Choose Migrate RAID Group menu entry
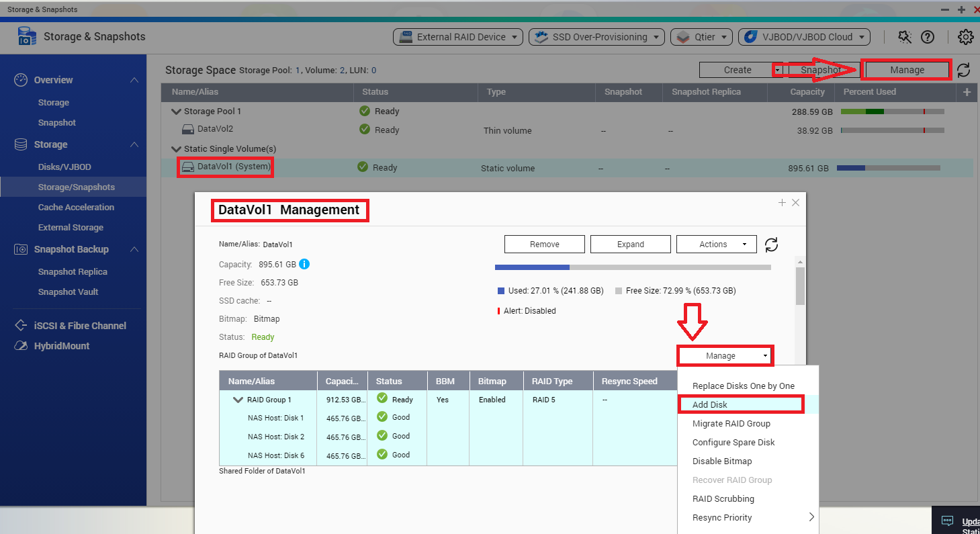980x534 pixels. (731, 423)
